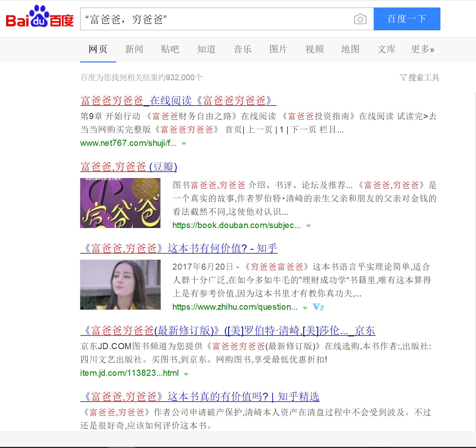Click the Baidu logo
476x448 pixels.
[40, 16]
